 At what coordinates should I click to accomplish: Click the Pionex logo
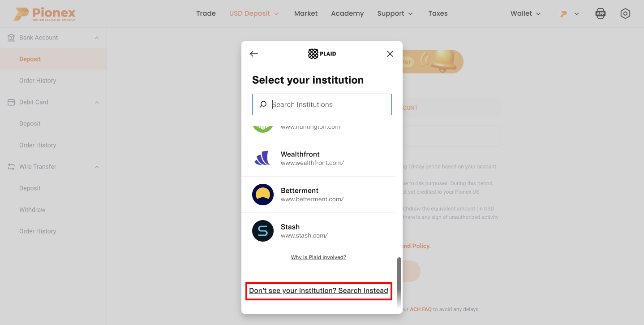(x=44, y=14)
